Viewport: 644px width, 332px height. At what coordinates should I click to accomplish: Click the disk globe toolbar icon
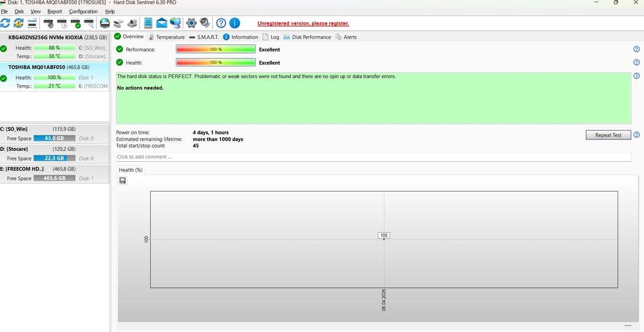click(x=105, y=23)
